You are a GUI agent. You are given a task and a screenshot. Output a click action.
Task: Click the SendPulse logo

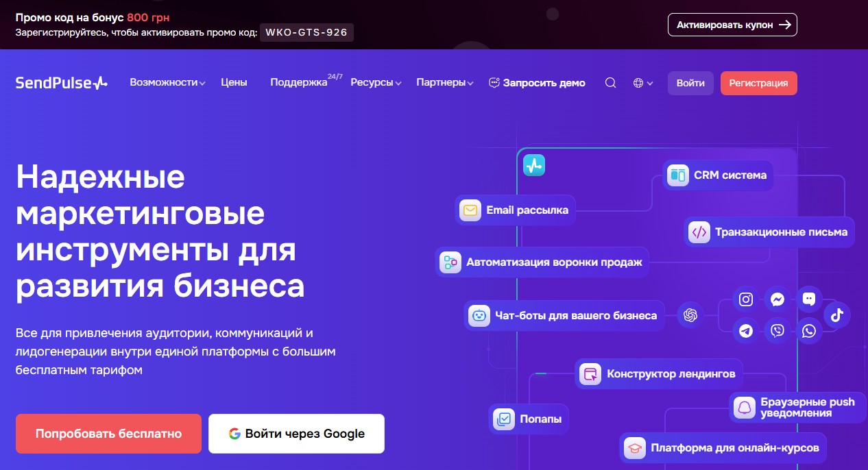[62, 83]
